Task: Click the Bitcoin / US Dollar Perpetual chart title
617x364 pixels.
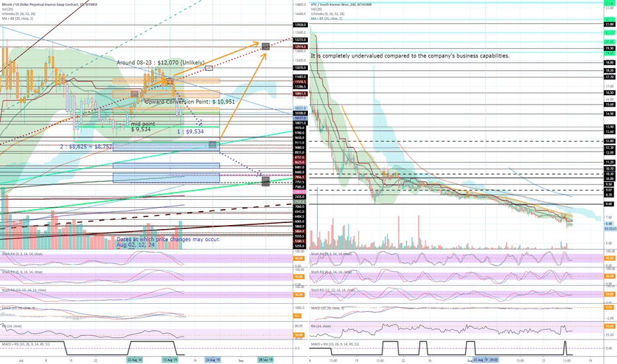Action: [49, 5]
